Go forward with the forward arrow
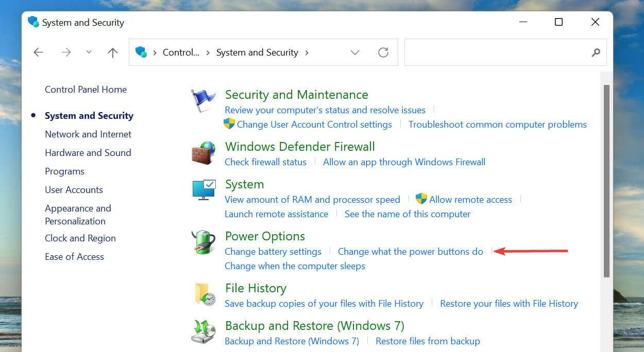Image resolution: width=644 pixels, height=352 pixels. [x=66, y=52]
